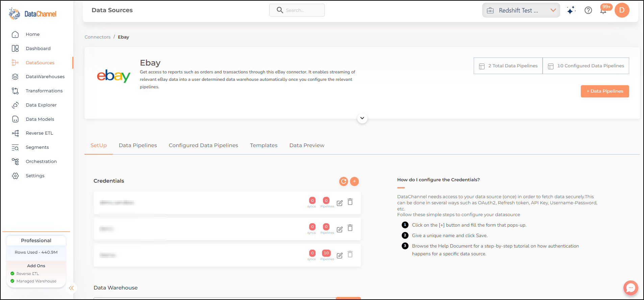Click the 'Give a unique name and click Save.' step

(x=450, y=236)
